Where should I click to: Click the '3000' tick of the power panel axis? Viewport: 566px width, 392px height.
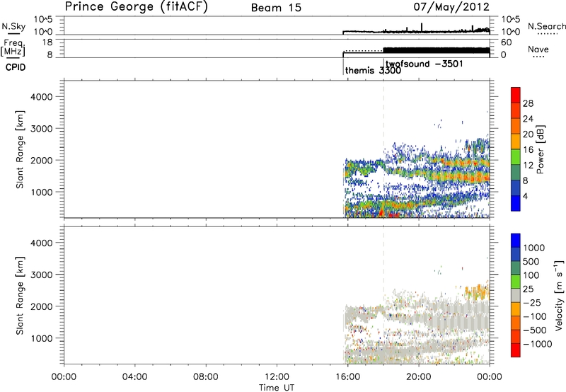pos(41,129)
